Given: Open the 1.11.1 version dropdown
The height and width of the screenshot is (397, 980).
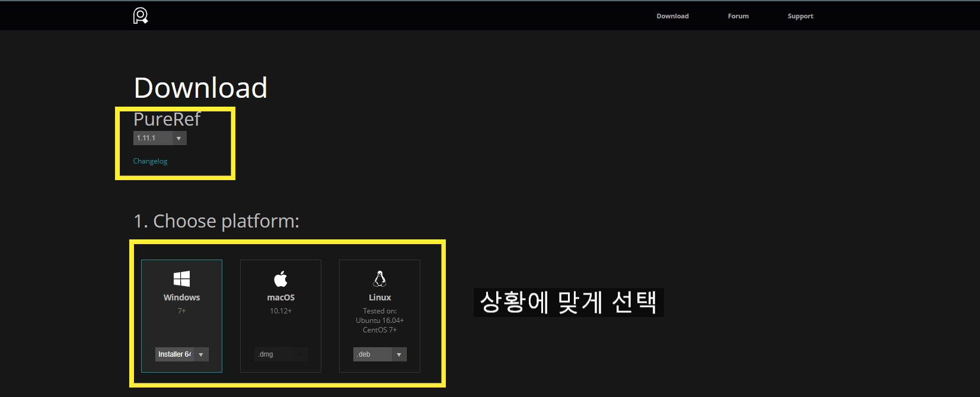Looking at the screenshot, I should point(160,138).
